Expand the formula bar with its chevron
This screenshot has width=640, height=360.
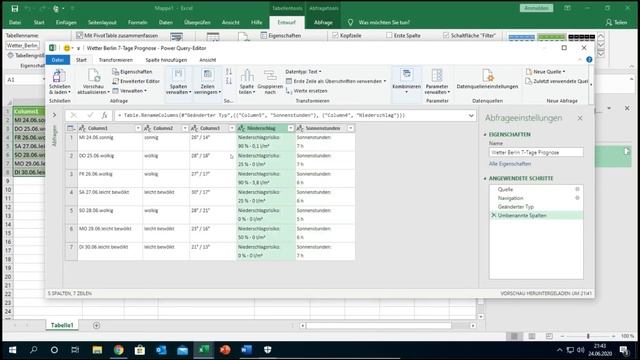471,116
